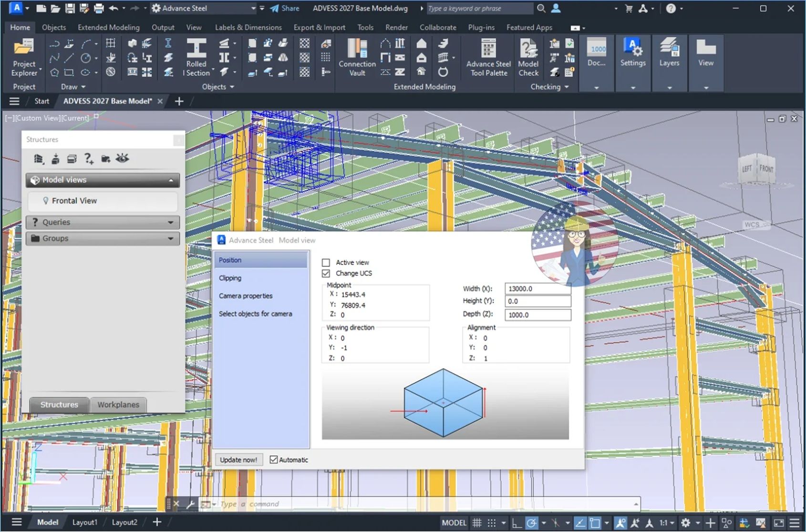Screen dimensions: 806x532
Task: Add a new drawing tab with plus
Action: (179, 101)
